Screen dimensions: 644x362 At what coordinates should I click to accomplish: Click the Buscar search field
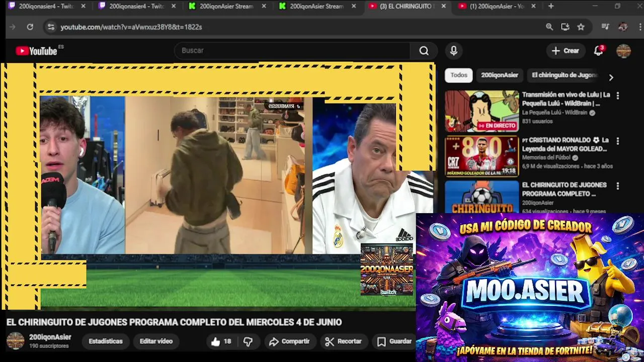pyautogui.click(x=292, y=51)
